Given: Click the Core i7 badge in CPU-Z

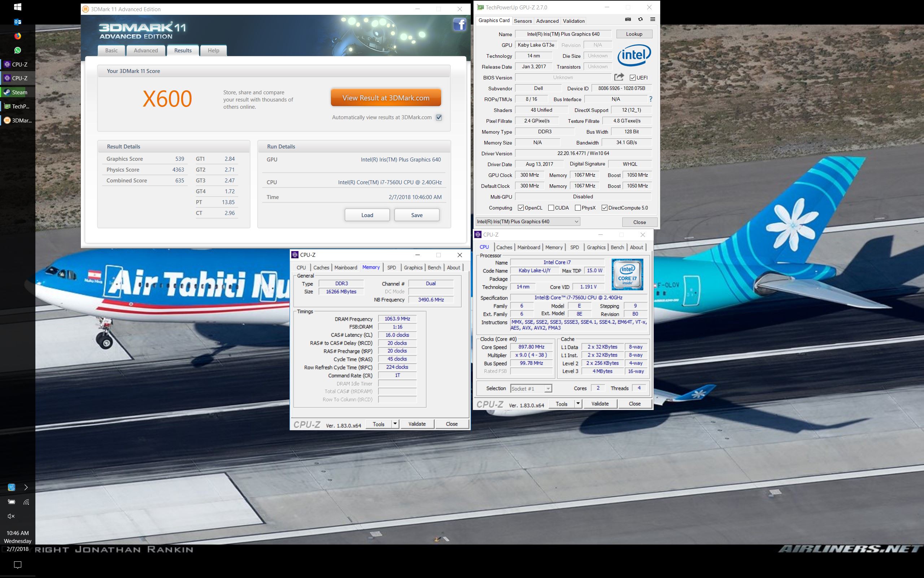Looking at the screenshot, I should (x=627, y=274).
